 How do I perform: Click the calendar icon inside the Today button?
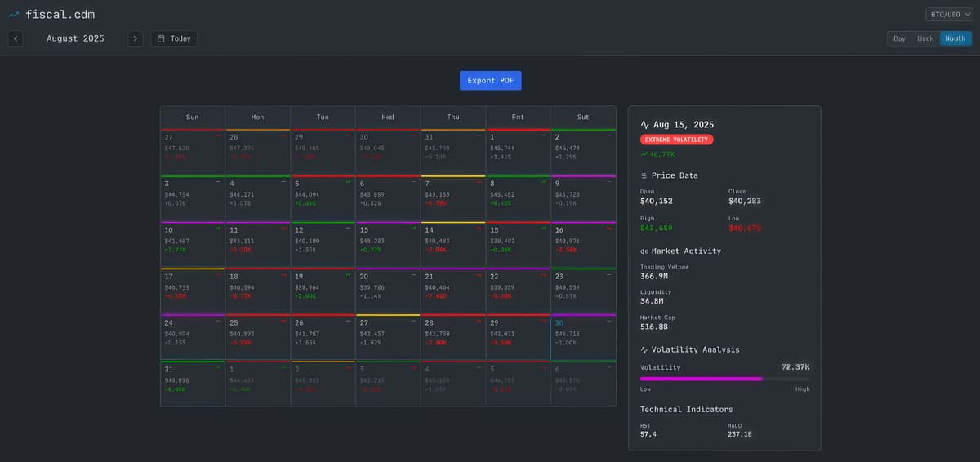click(x=161, y=38)
